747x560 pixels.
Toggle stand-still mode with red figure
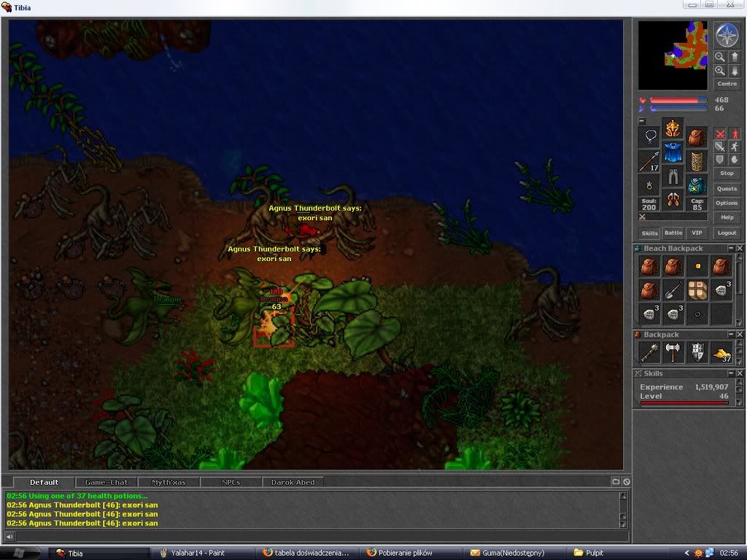pyautogui.click(x=734, y=134)
